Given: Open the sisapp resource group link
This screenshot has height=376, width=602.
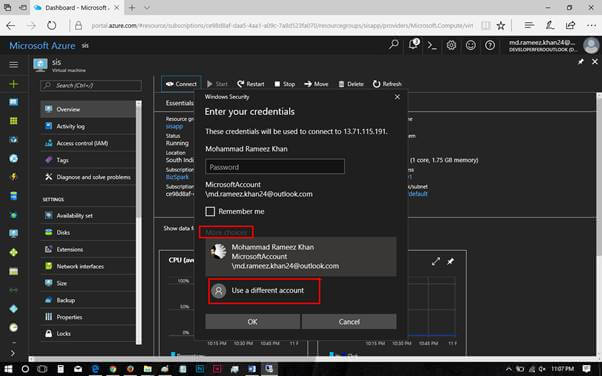Looking at the screenshot, I should [174, 126].
